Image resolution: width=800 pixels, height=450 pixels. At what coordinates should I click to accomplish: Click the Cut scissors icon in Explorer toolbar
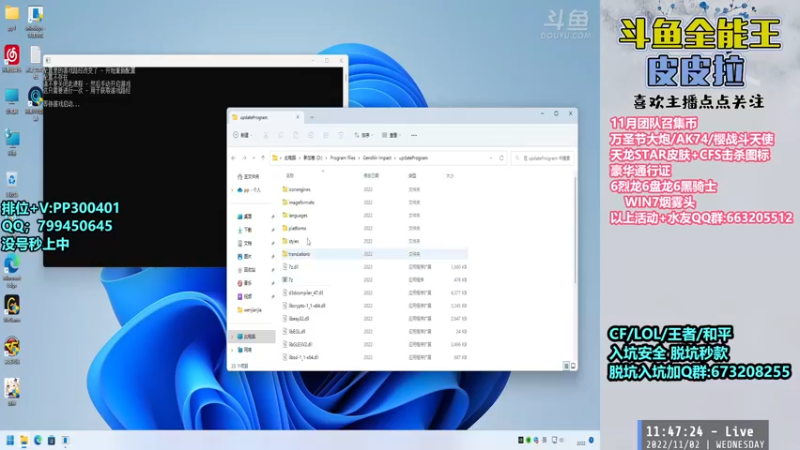(x=266, y=135)
